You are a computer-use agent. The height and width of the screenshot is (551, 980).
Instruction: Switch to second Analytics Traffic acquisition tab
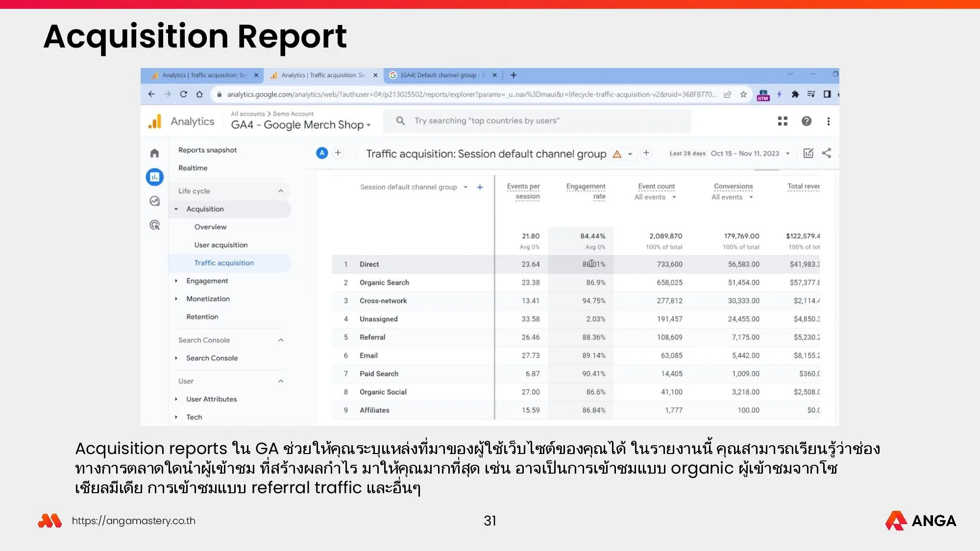(323, 75)
